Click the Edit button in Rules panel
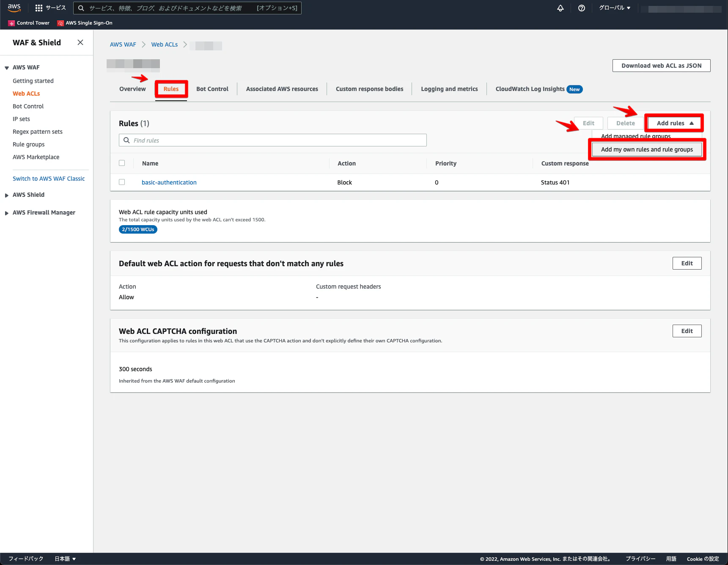Image resolution: width=728 pixels, height=565 pixels. pyautogui.click(x=588, y=123)
